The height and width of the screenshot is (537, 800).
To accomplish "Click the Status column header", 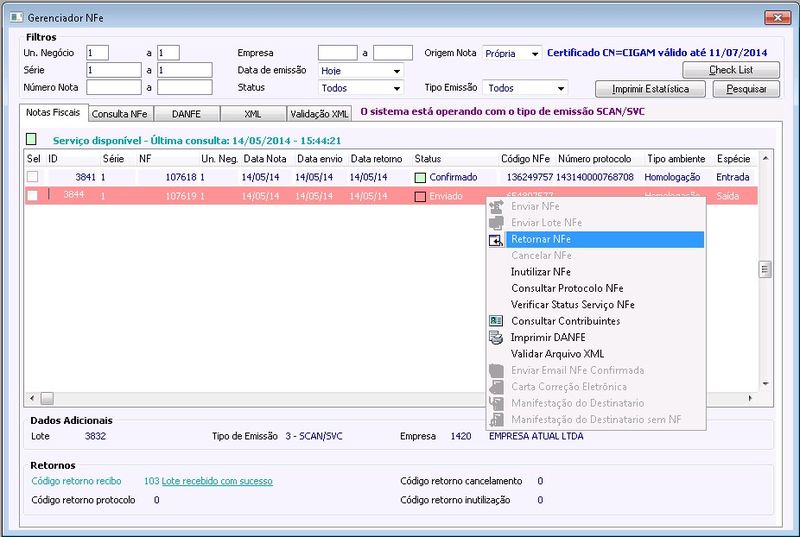I will point(428,159).
